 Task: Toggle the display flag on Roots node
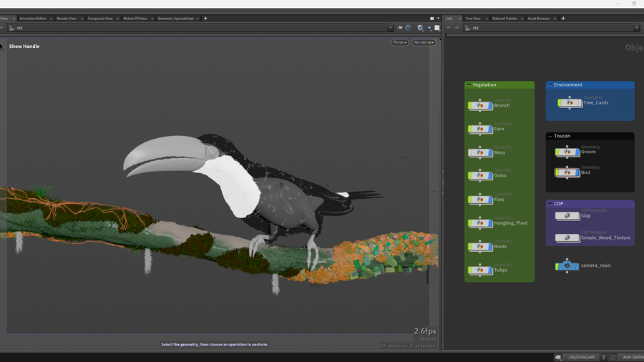(x=490, y=246)
